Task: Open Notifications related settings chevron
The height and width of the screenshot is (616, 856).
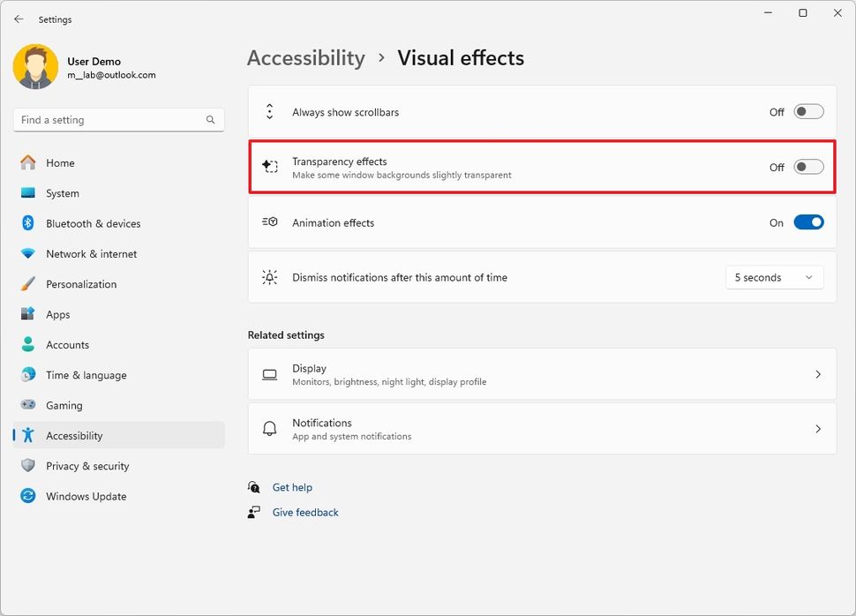Action: [x=818, y=429]
